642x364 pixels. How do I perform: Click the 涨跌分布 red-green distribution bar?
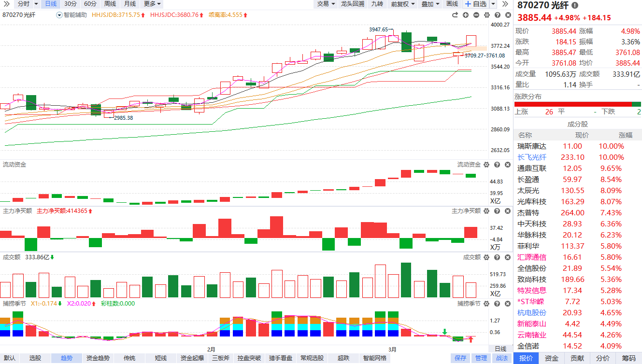tap(578, 104)
